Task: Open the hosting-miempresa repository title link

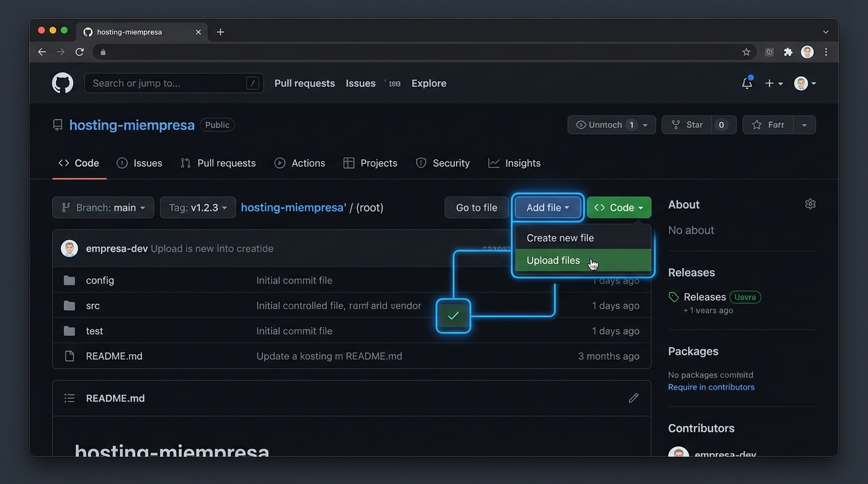Action: (132, 125)
